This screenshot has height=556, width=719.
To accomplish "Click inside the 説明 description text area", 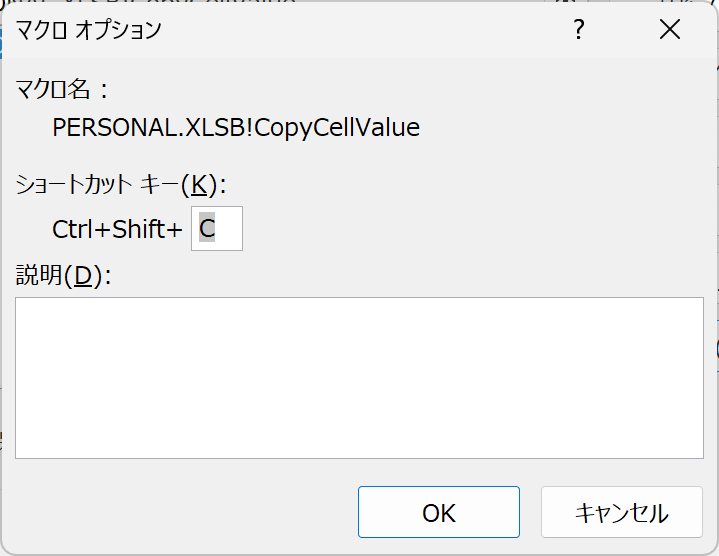I will point(360,378).
